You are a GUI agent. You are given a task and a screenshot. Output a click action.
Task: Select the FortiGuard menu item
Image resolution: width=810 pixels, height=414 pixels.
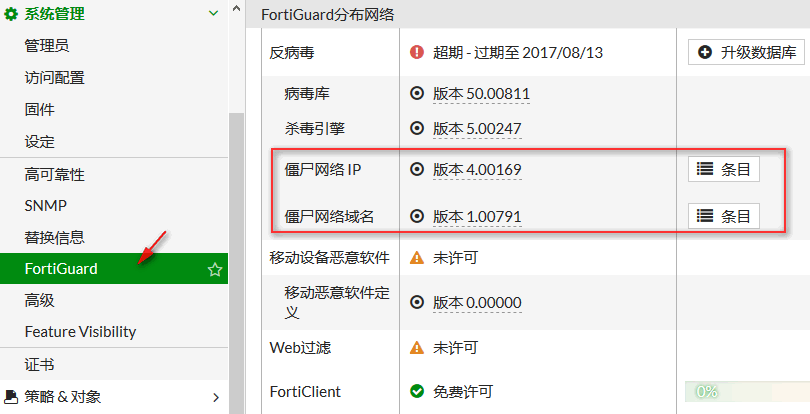pos(114,269)
